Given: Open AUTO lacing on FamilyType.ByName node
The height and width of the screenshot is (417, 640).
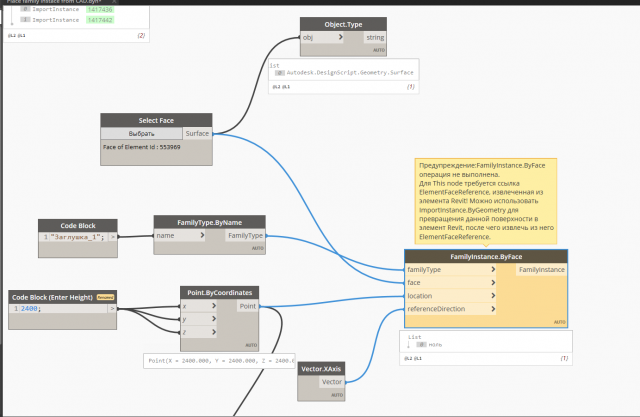Looking at the screenshot, I should [257, 248].
